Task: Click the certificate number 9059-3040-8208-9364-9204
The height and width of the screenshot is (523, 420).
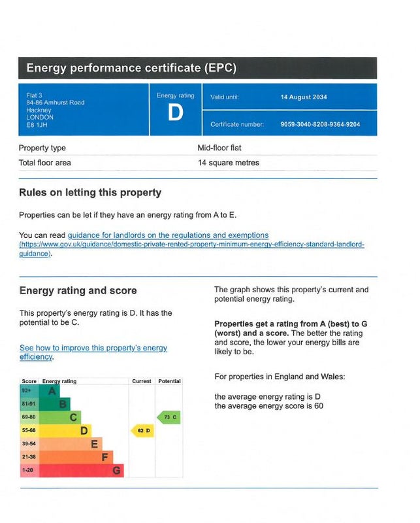Action: [x=320, y=124]
